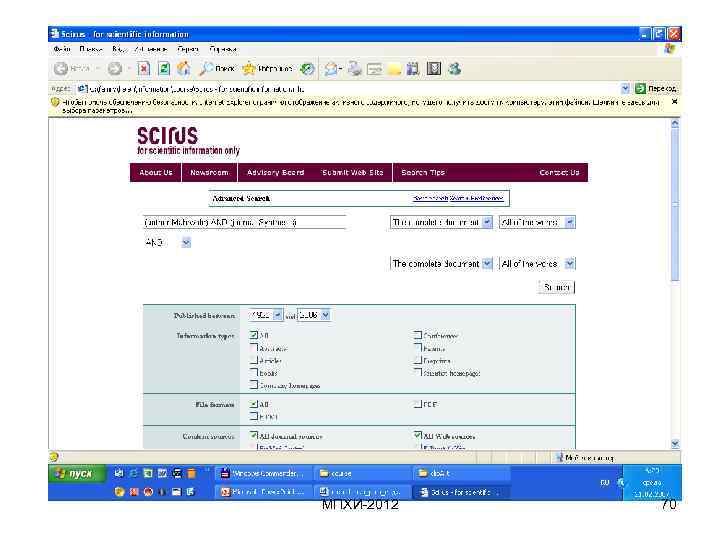This screenshot has width=720, height=540.
Task: Open the Файл menu
Action: 62,49
